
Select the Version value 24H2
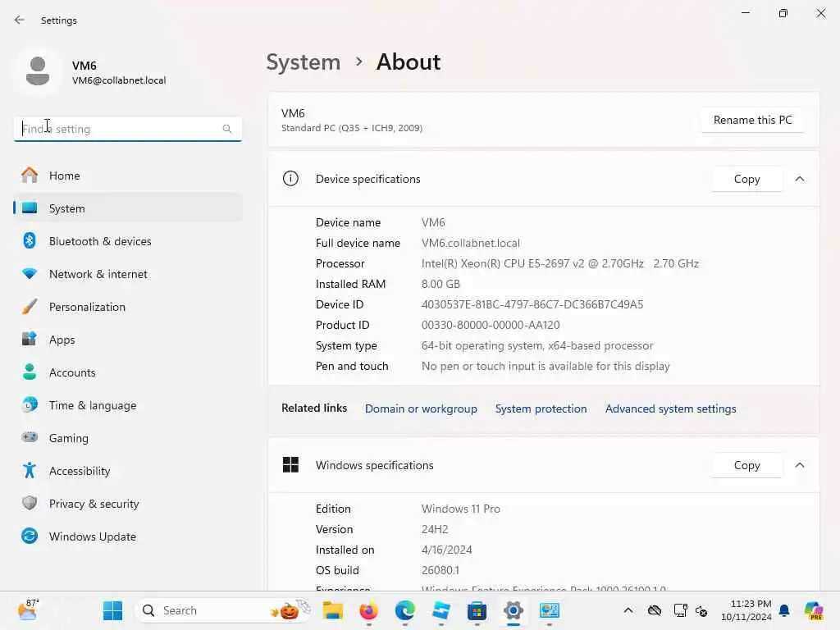(x=435, y=529)
